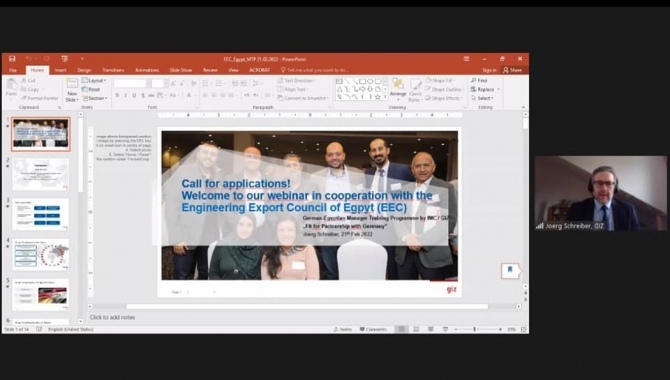Viewport: 670px width, 380px height.
Task: Click the zoom slider in status bar
Action: [x=478, y=329]
